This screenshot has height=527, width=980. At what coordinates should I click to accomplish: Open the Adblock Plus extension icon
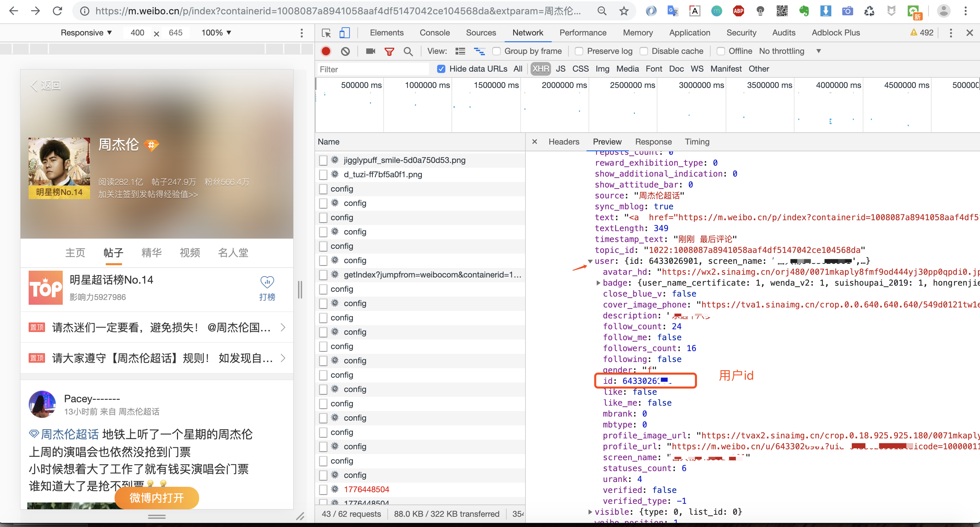pyautogui.click(x=739, y=11)
